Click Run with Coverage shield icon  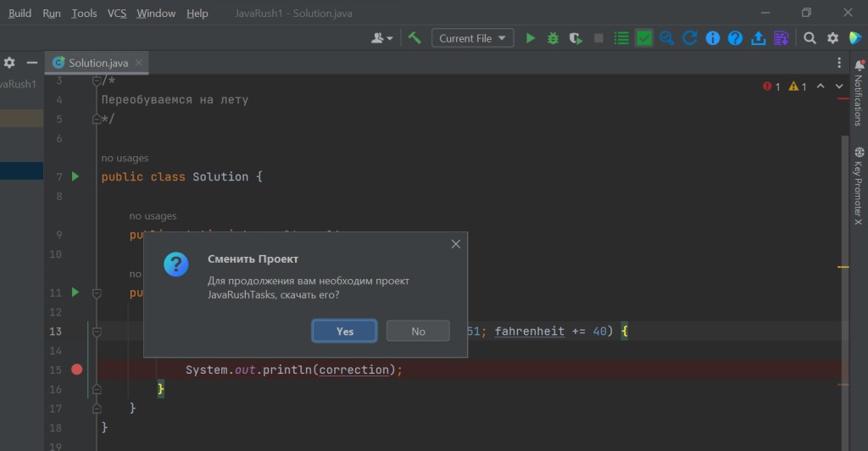[x=576, y=38]
